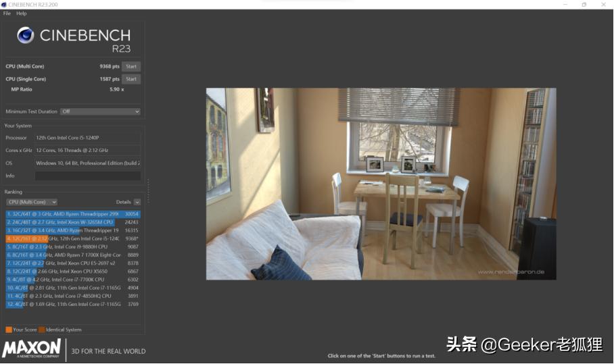Select the Xeon X5650 ranking row
This screenshot has height=364, width=614.
coord(73,271)
